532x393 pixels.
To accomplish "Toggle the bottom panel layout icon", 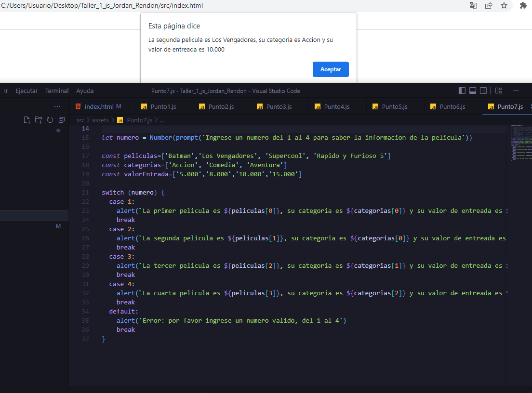I will (x=473, y=91).
